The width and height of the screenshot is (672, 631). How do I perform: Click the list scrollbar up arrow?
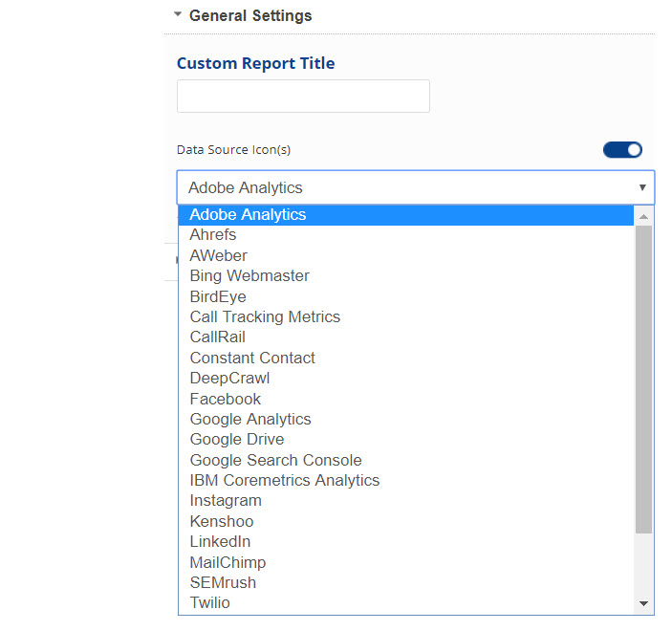tap(643, 216)
